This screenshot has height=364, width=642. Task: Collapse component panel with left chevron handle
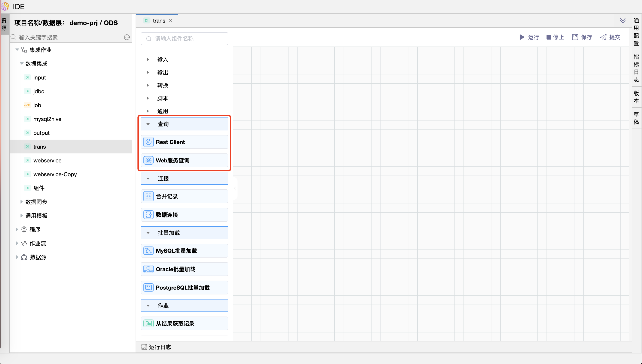[x=235, y=188]
